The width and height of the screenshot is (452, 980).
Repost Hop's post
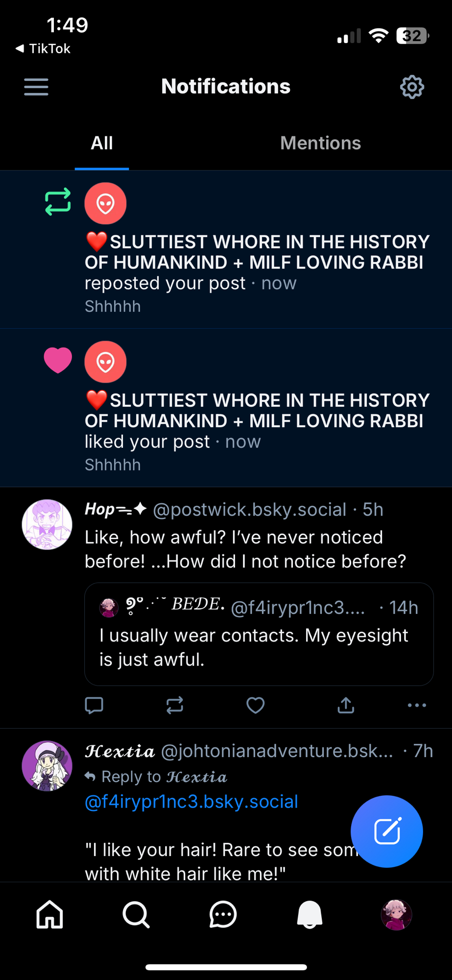point(174,705)
